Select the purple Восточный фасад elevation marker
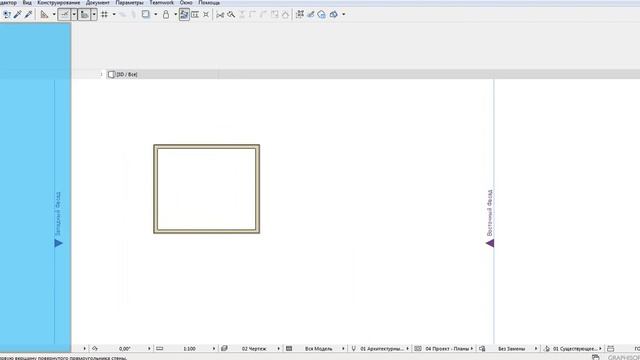 (490, 243)
